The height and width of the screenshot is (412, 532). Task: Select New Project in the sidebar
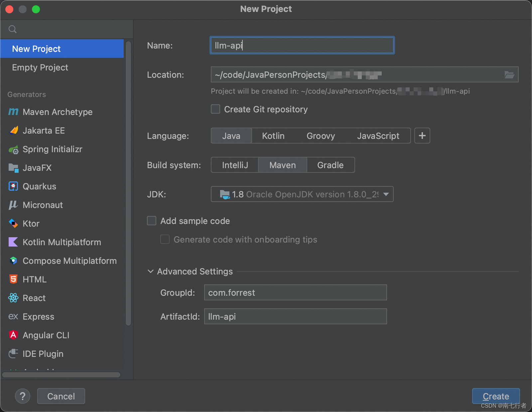pos(62,49)
